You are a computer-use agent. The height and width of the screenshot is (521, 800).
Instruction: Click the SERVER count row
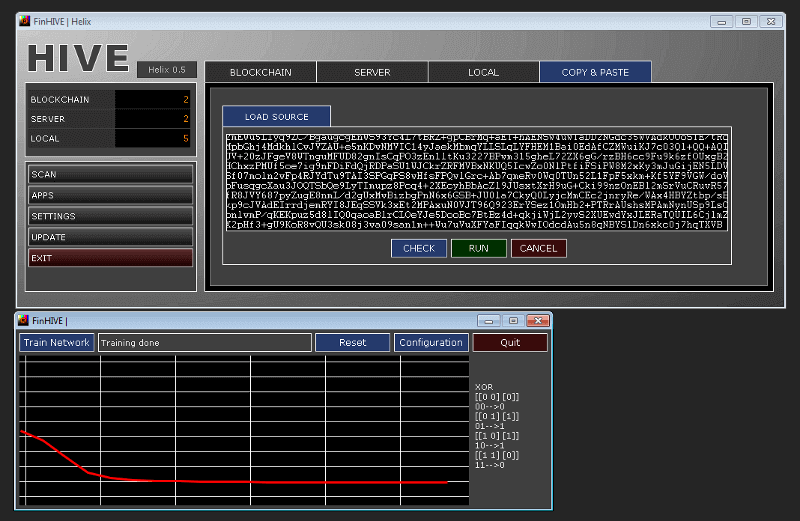point(110,118)
